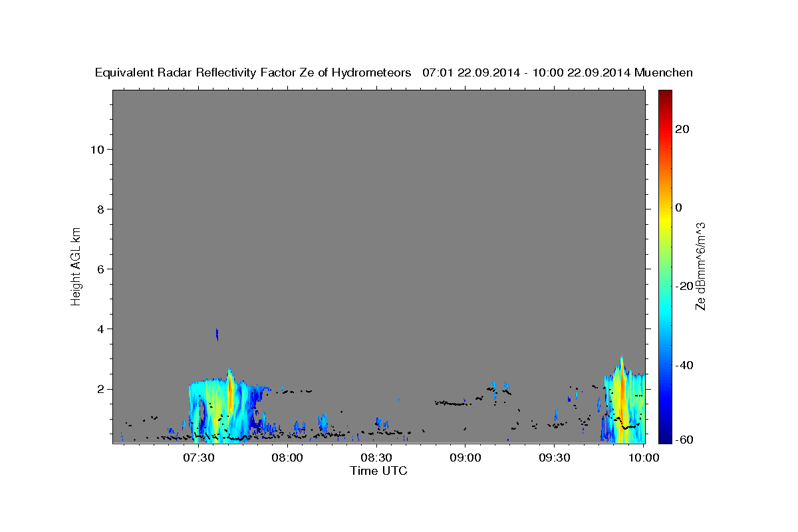Click the height axis label 10
The height and width of the screenshot is (532, 798).
pyautogui.click(x=97, y=149)
